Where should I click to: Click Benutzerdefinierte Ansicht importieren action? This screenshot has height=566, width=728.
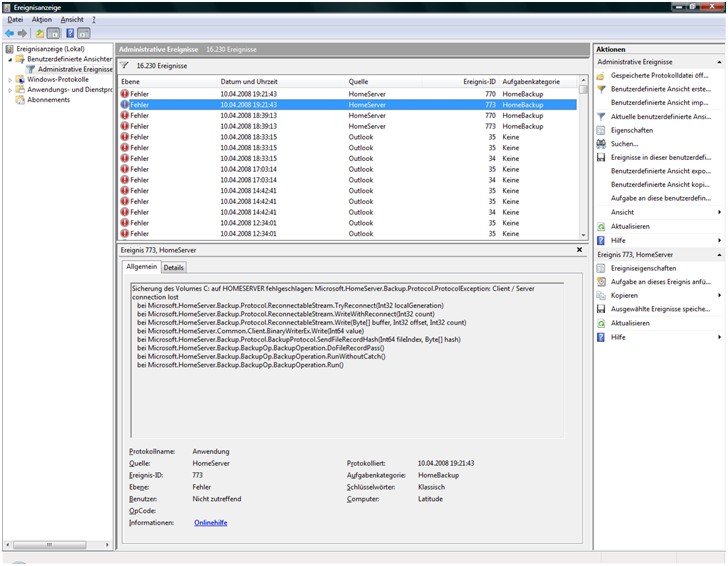click(660, 103)
